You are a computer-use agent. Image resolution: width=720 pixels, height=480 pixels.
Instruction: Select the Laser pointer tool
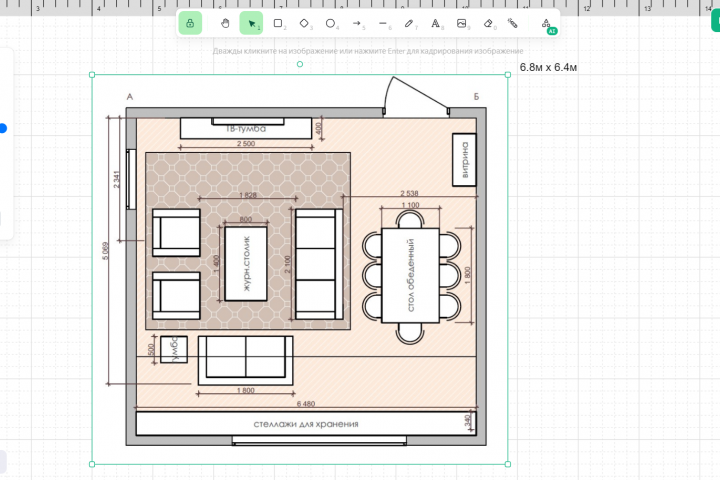point(513,23)
